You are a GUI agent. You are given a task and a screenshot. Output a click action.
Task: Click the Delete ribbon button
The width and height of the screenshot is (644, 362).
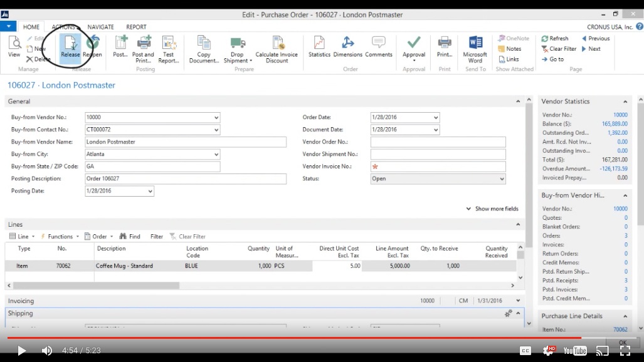point(39,59)
